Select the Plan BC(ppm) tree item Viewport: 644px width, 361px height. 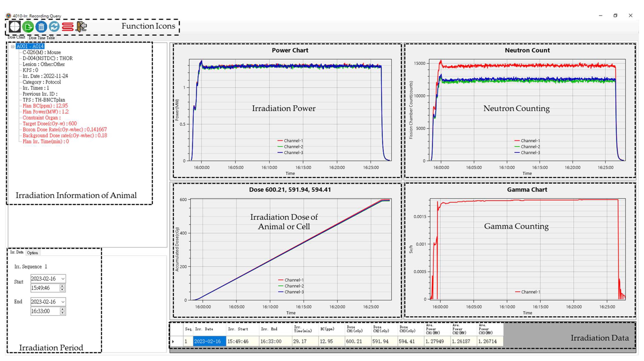[45, 106]
